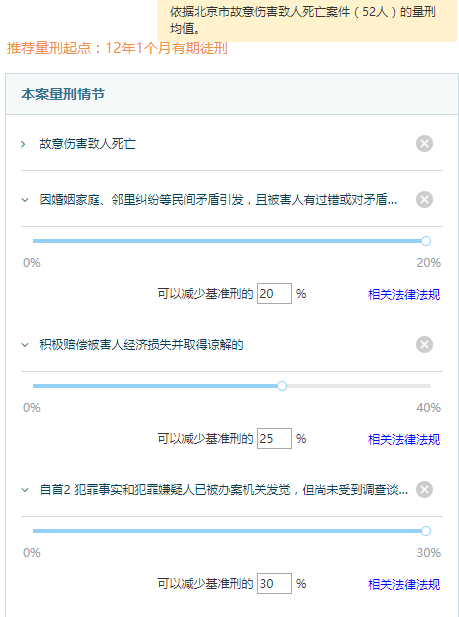Open 相关法律法规 link for 自首2 factor
The image size is (459, 617).
(x=404, y=584)
